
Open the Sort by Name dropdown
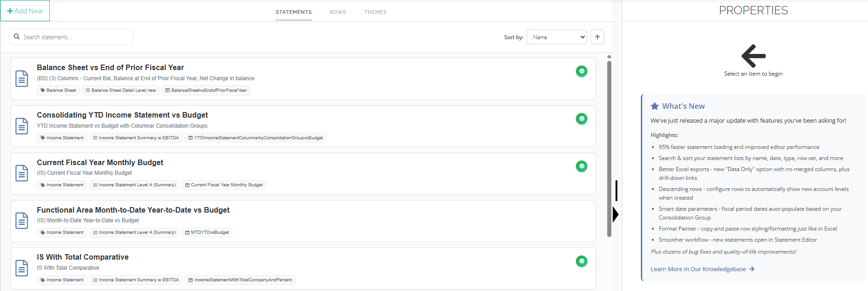[557, 37]
